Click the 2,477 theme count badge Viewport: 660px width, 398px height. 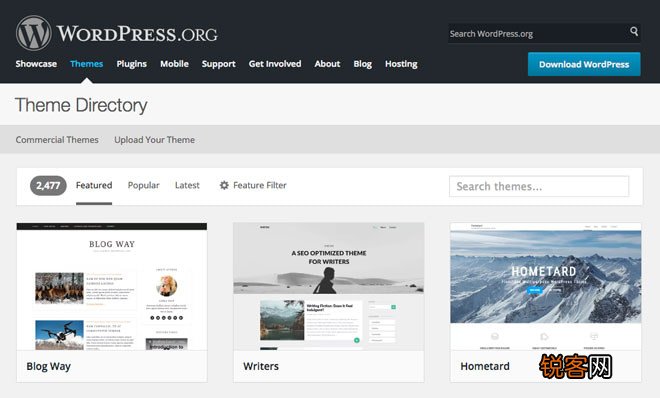48,186
